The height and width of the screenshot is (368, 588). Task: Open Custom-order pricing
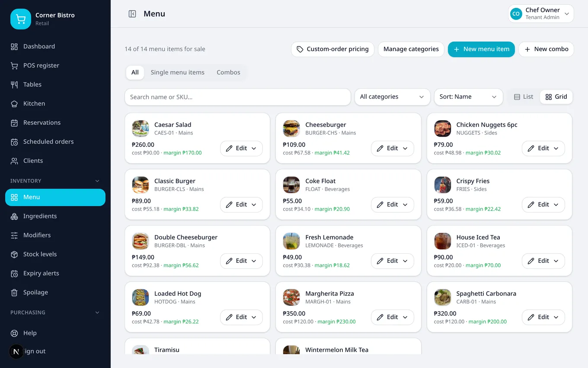point(332,49)
